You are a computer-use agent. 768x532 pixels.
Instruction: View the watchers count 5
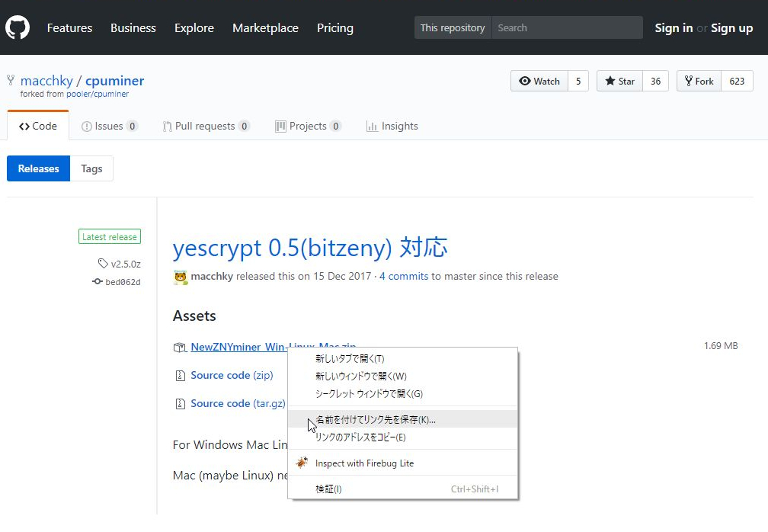(x=578, y=81)
